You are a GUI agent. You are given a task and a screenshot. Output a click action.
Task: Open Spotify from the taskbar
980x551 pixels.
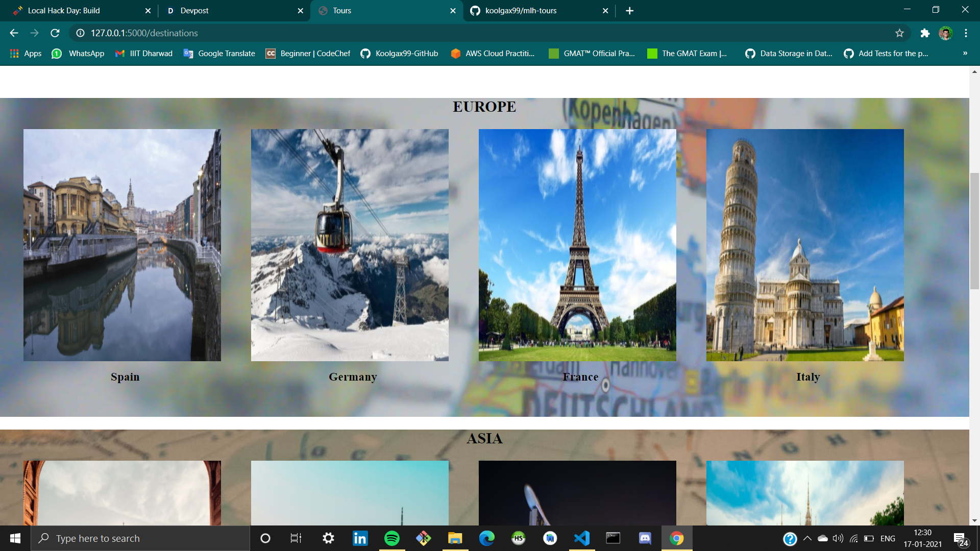(391, 538)
